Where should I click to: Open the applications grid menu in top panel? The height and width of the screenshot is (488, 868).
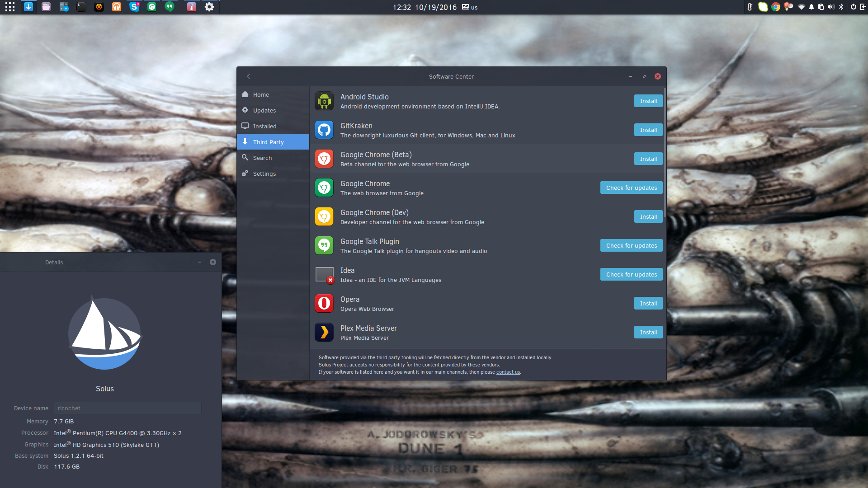tap(10, 7)
